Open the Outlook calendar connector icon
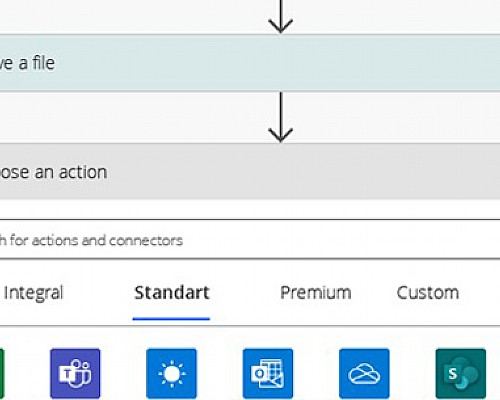The width and height of the screenshot is (500, 400). tap(268, 373)
